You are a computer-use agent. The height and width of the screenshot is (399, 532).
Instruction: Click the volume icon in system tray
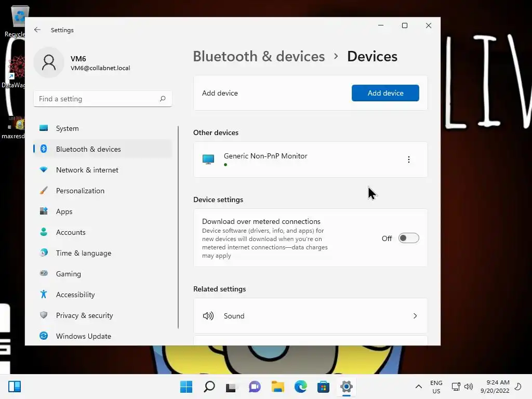469,387
